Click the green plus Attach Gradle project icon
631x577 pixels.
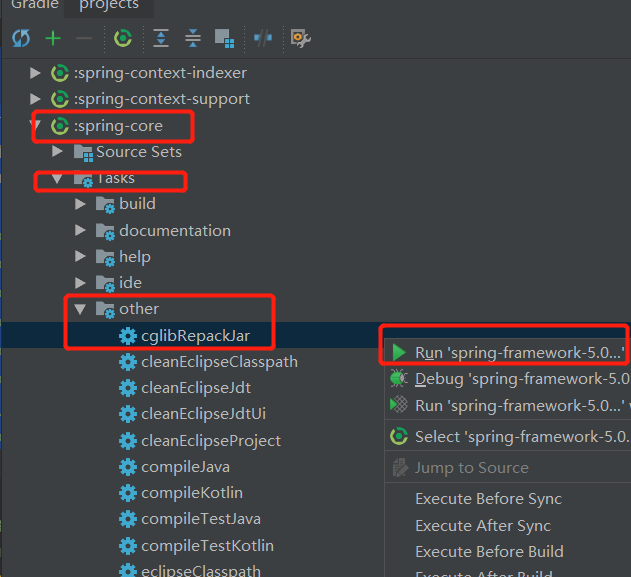tap(53, 39)
